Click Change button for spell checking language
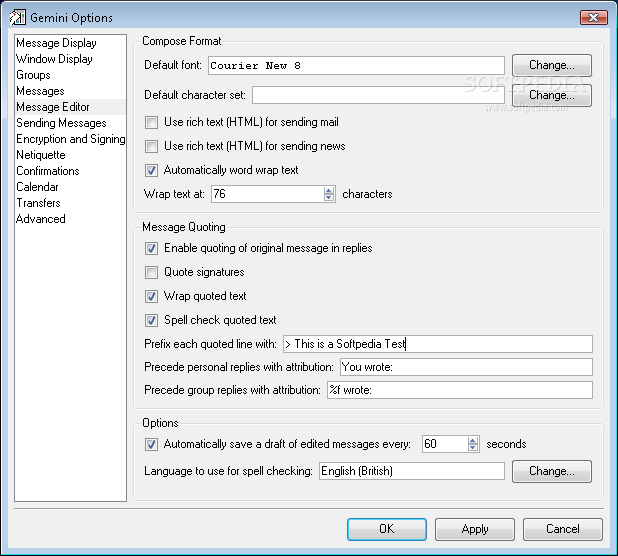 tap(552, 471)
